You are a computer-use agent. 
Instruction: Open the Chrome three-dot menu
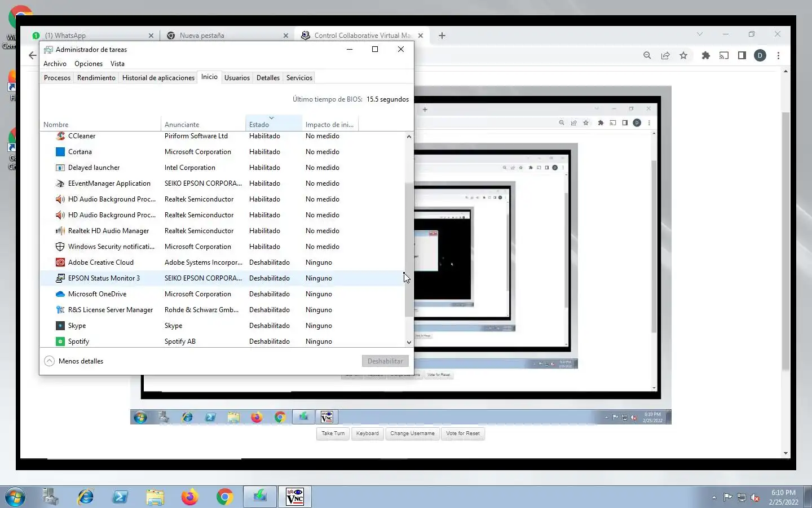[x=778, y=55]
